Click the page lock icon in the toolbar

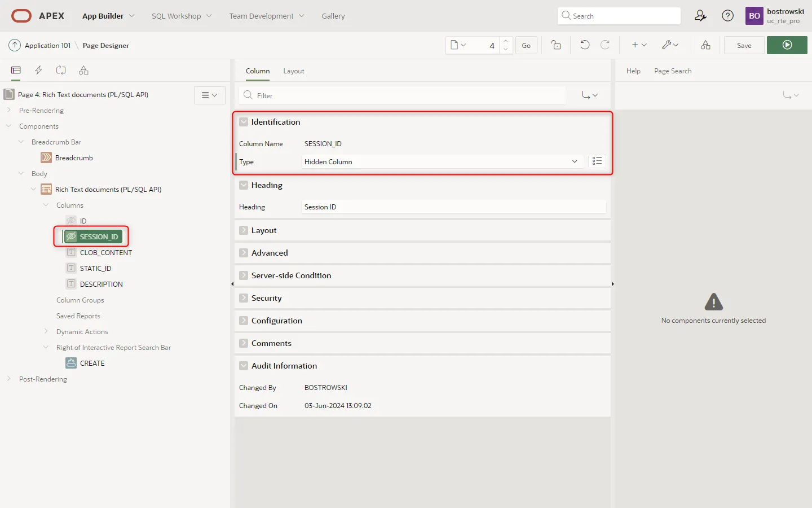pos(556,45)
